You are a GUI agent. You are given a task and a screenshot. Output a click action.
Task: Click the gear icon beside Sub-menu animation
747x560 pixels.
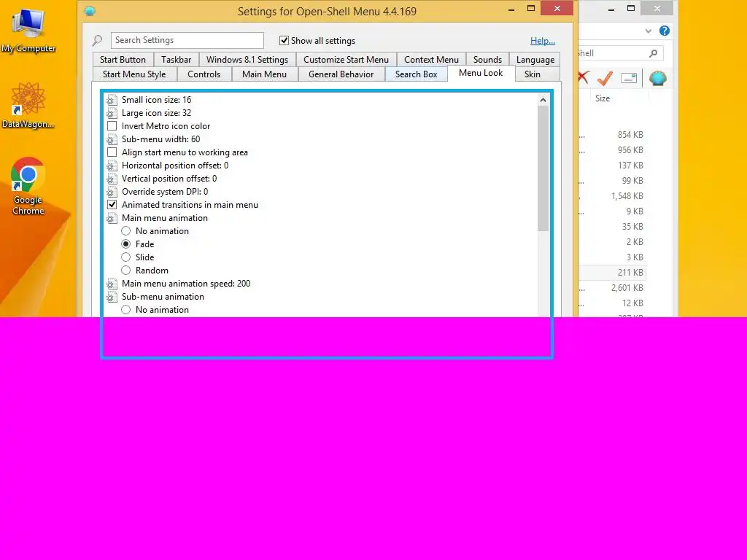[x=112, y=297]
